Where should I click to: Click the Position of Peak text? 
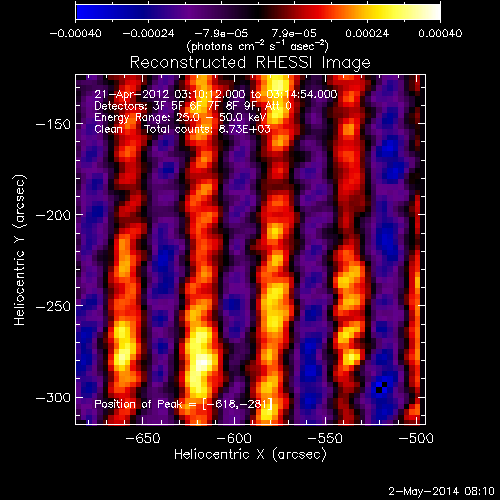[183, 404]
